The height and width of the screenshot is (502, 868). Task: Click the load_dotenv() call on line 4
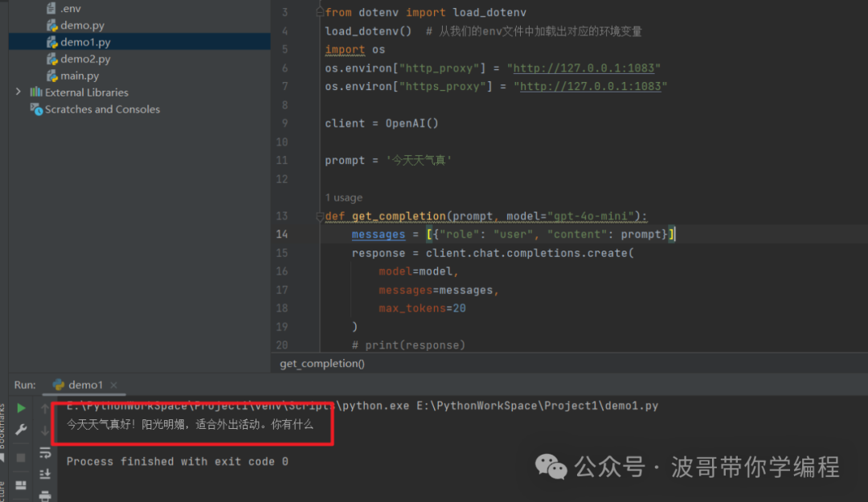[368, 31]
